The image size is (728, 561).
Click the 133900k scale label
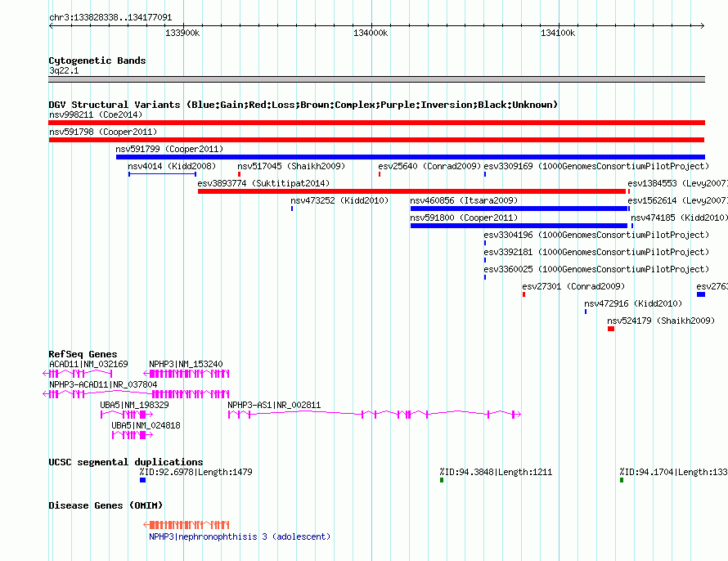[182, 33]
